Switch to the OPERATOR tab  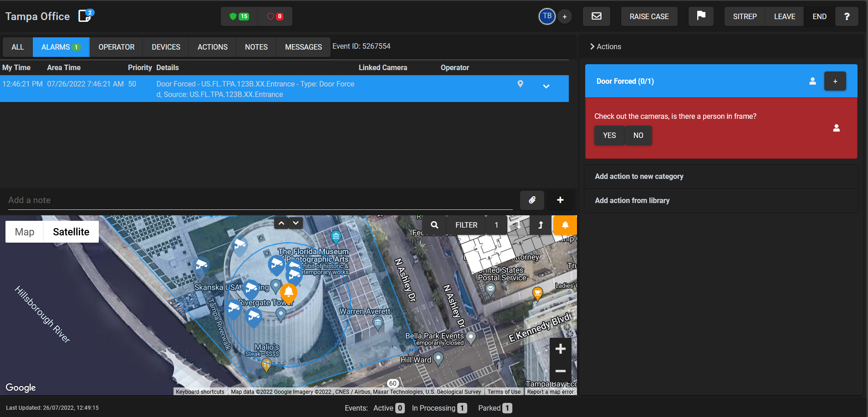(x=117, y=47)
